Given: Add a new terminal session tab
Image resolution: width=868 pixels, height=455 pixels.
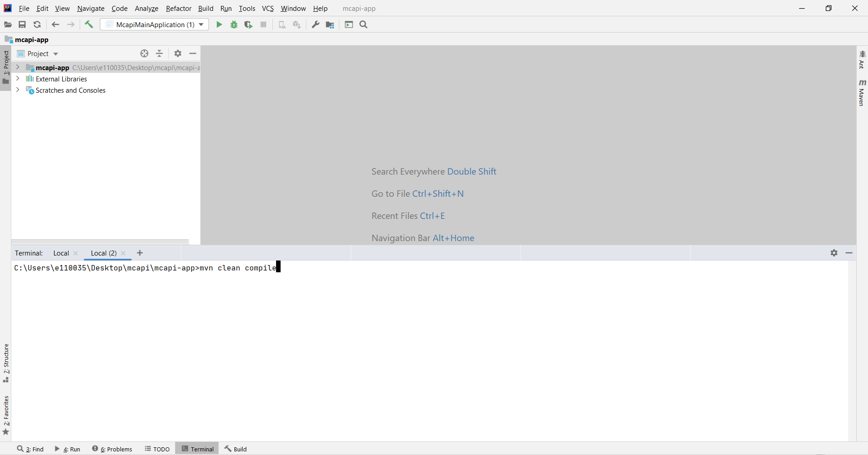Looking at the screenshot, I should pos(140,253).
